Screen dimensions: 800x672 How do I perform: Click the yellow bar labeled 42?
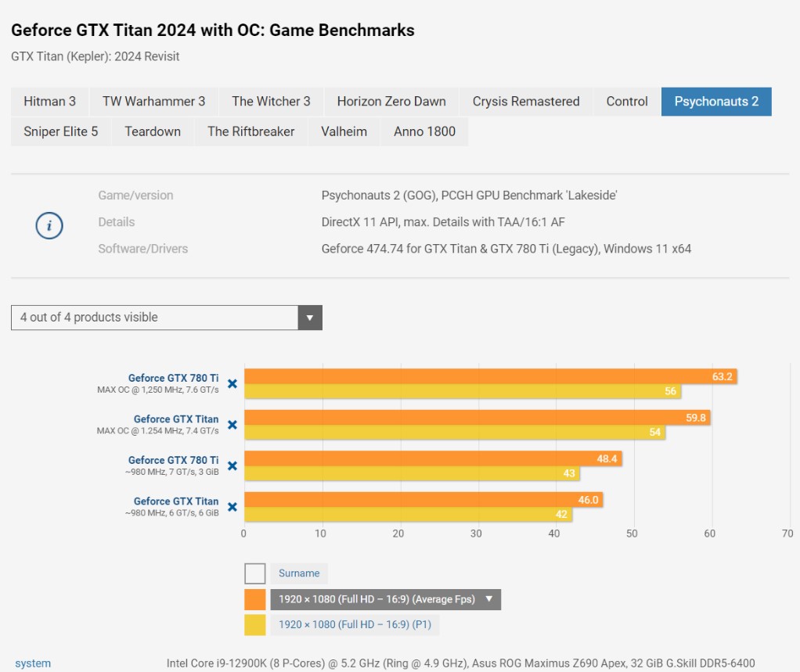point(409,515)
